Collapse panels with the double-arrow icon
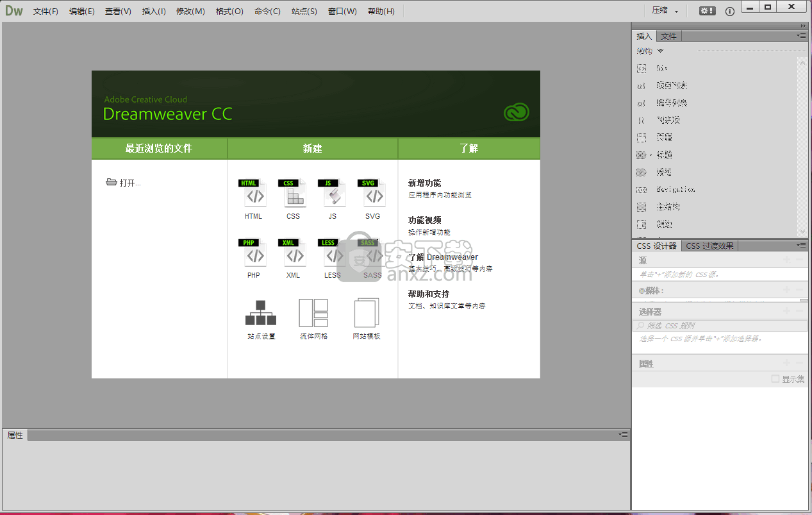 [x=803, y=26]
